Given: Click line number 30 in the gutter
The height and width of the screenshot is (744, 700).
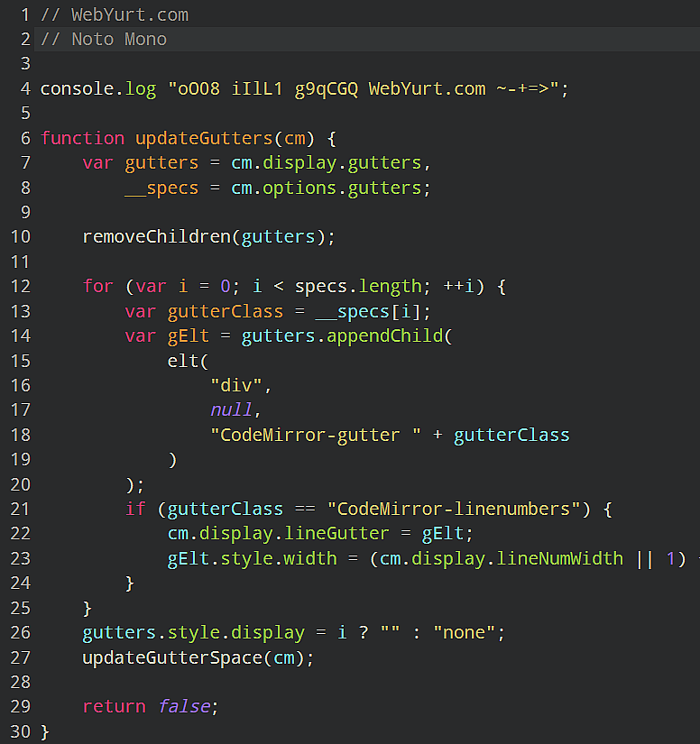Looking at the screenshot, I should pyautogui.click(x=21, y=731).
